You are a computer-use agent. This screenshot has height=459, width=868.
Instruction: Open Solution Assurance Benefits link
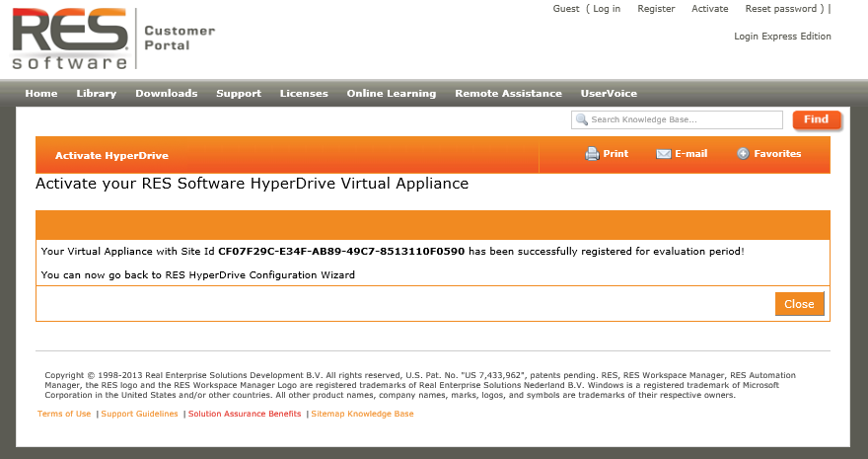(x=245, y=414)
